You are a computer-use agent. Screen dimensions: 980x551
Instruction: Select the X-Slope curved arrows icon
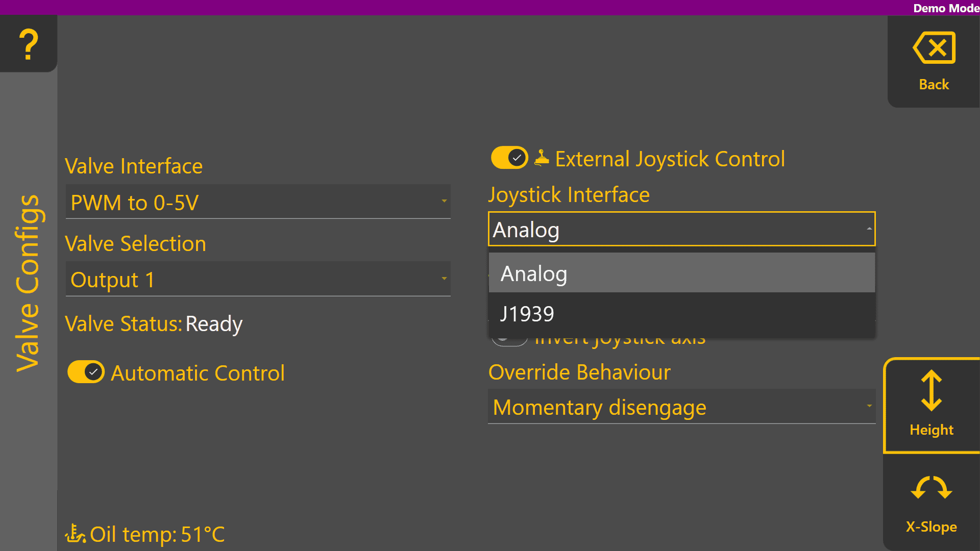(x=931, y=488)
